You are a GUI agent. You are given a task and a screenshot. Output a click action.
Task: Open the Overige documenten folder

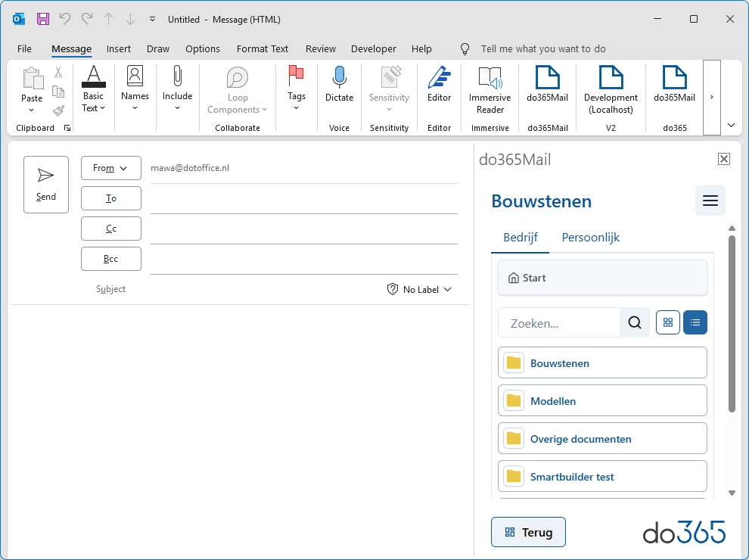602,438
